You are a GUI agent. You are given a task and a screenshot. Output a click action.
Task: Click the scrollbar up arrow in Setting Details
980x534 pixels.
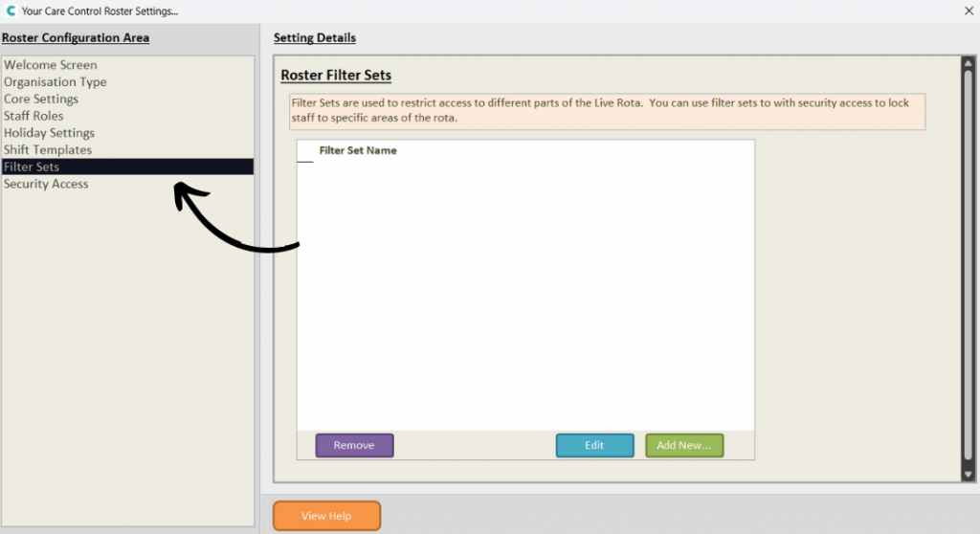[969, 63]
